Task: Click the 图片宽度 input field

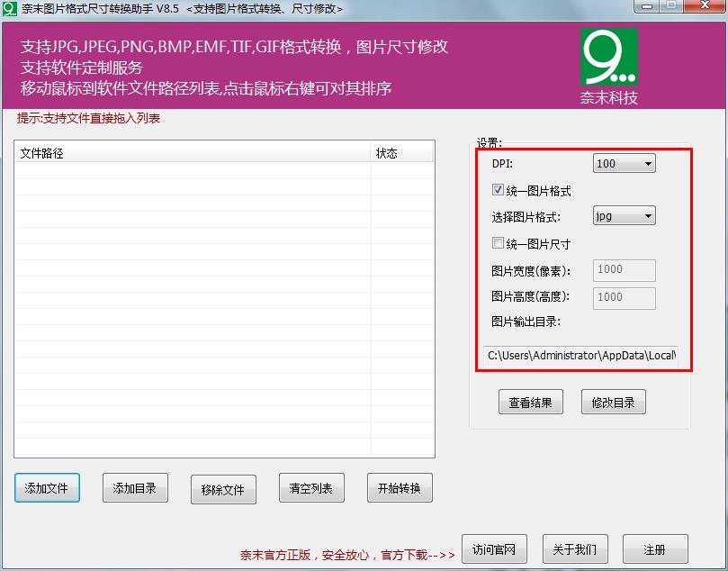Action: coord(624,270)
